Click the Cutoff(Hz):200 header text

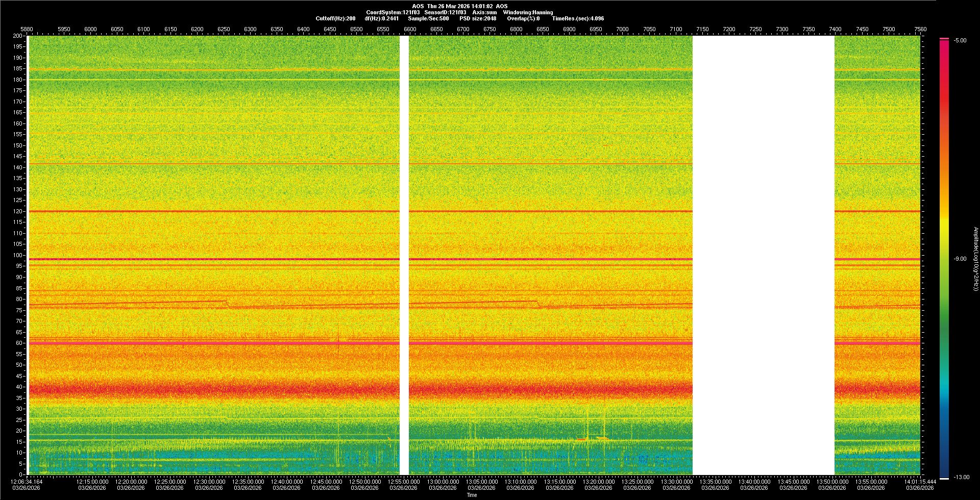coord(335,18)
